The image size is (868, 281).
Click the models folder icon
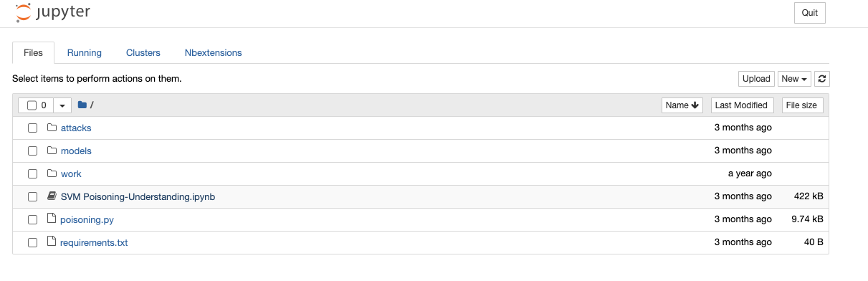[52, 151]
